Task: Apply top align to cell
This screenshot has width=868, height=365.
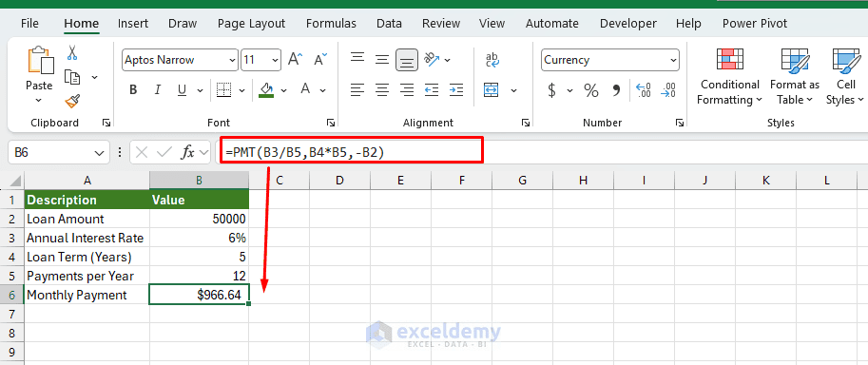Action: coord(357,59)
